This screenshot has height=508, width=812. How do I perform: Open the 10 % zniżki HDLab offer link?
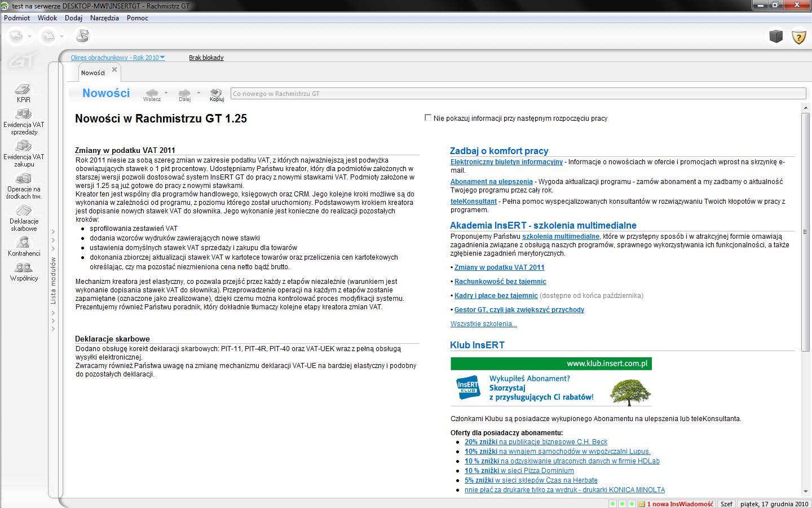(562, 461)
